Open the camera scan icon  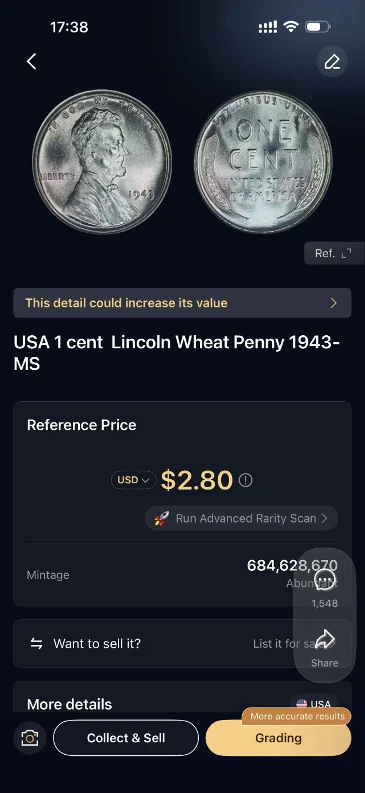click(x=30, y=738)
